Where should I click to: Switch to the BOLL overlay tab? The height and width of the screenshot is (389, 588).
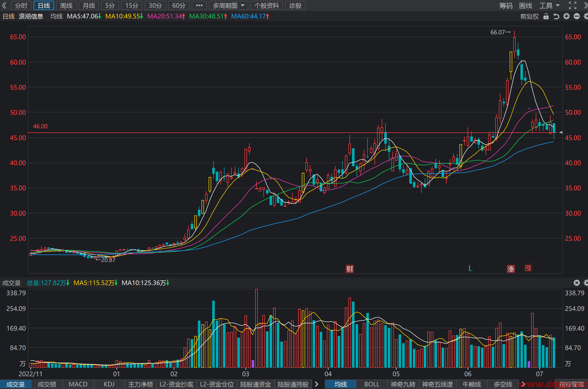[372, 384]
